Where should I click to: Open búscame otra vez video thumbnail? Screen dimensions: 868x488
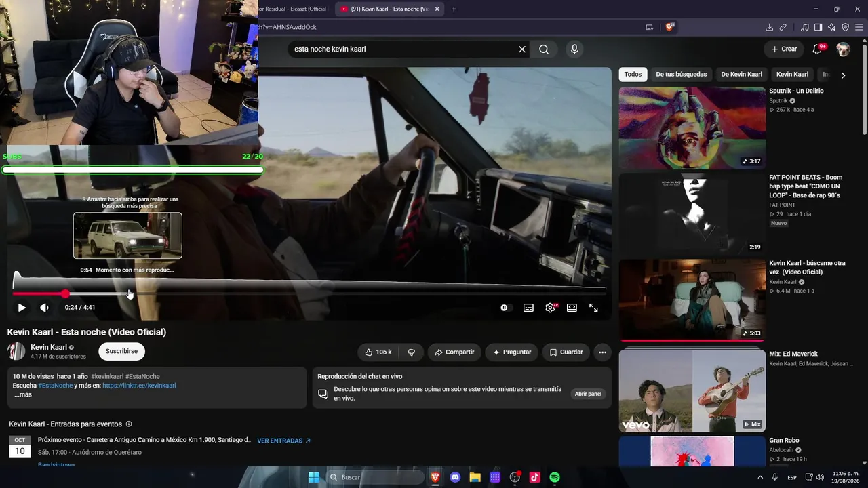[x=692, y=301]
